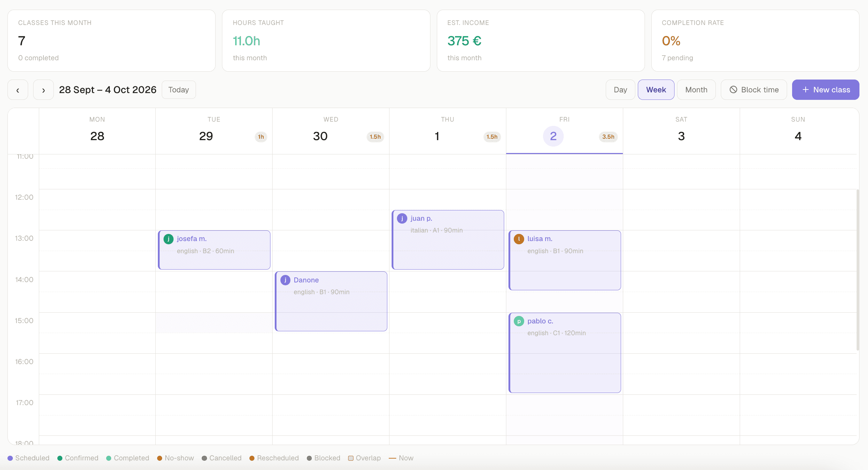Viewport: 868px width, 470px height.
Task: Open josefa m. english B2 class
Action: click(214, 250)
